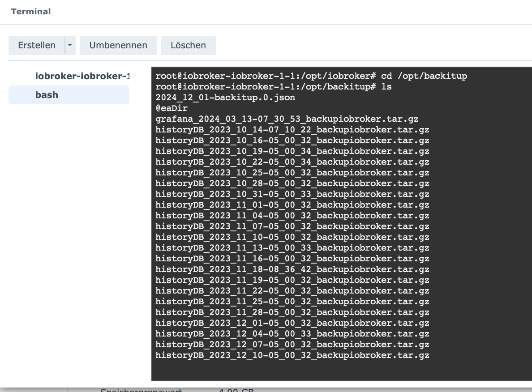Click historyDB_2023_12_07-05_00_32 backup file
532x392 pixels.
click(x=292, y=345)
